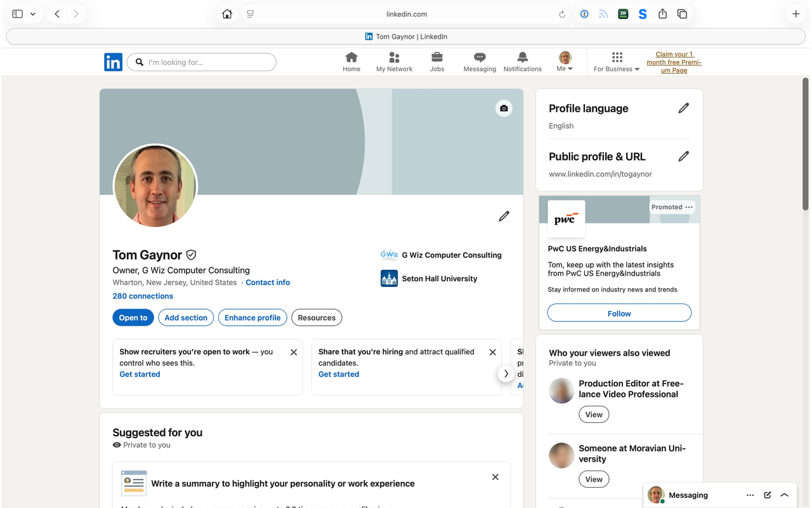The image size is (812, 508).
Task: View the Production Editor profile
Action: (594, 415)
